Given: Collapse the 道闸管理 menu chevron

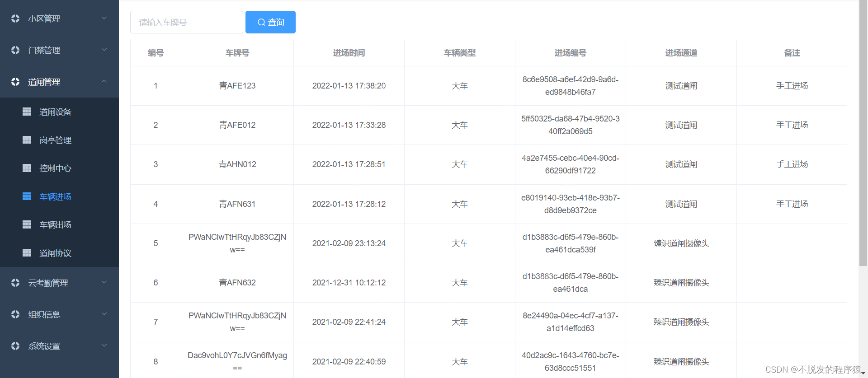Looking at the screenshot, I should click(104, 81).
